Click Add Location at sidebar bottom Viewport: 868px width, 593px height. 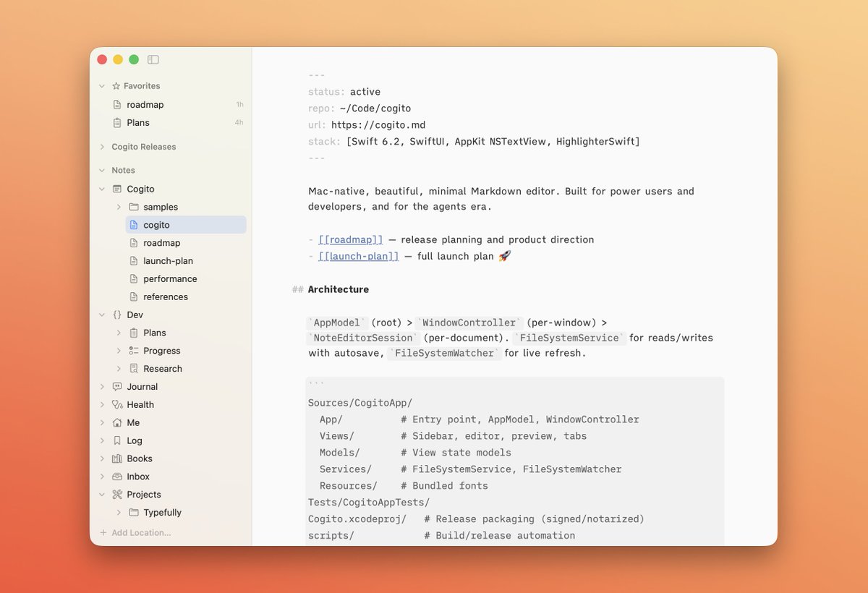140,533
